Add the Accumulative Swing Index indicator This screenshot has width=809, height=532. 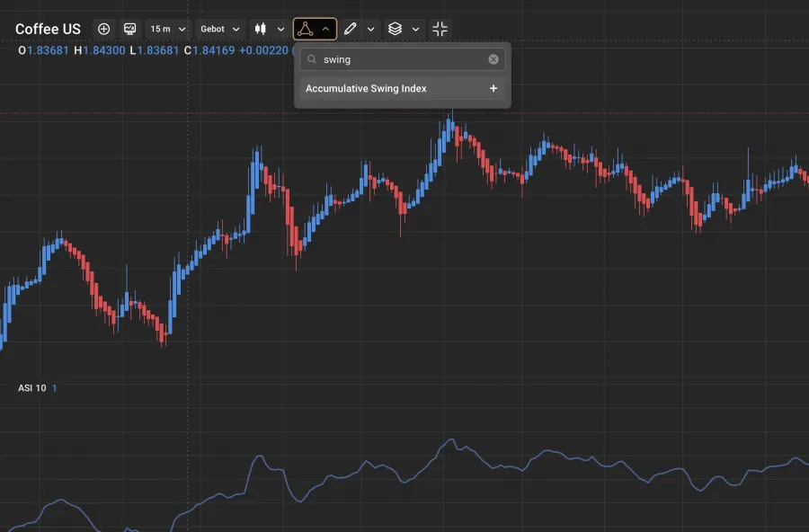[493, 88]
